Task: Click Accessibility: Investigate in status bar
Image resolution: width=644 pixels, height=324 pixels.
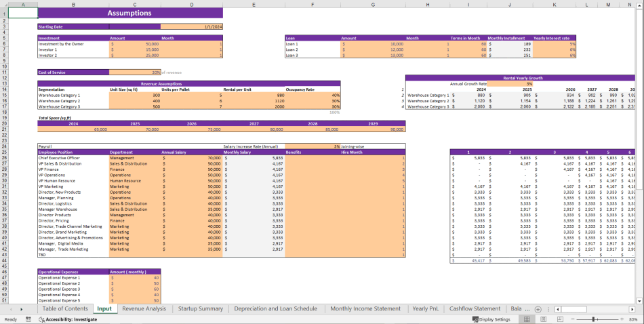Action: click(x=68, y=319)
